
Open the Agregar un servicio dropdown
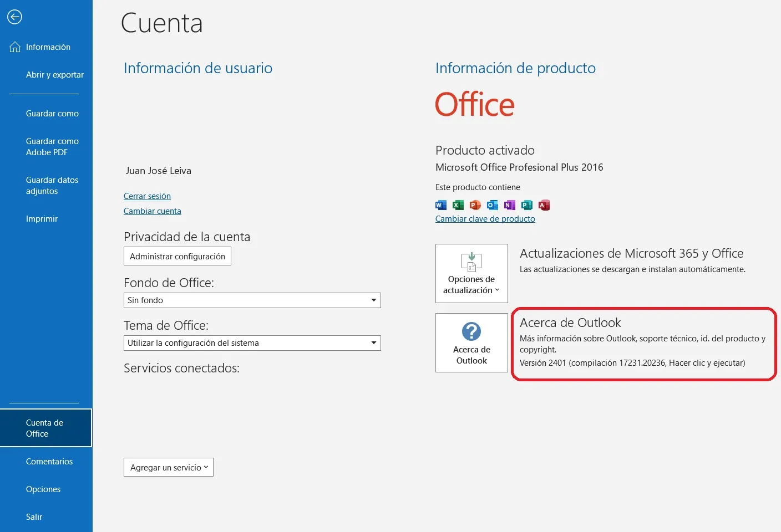point(169,467)
